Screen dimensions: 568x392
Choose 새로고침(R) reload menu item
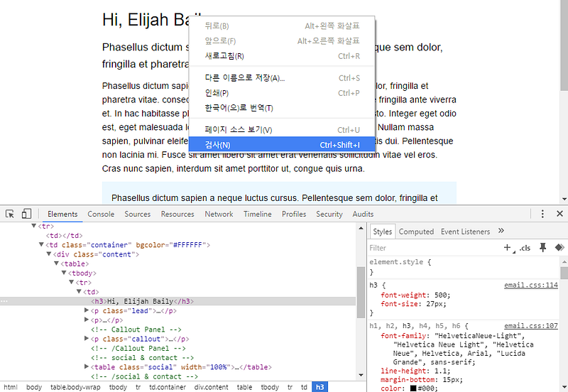282,56
